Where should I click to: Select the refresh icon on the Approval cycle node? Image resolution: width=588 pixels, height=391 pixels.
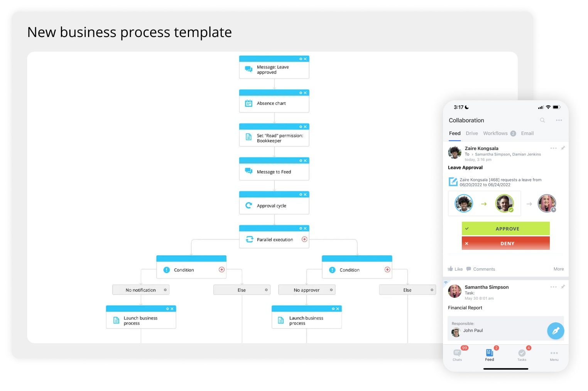coord(249,206)
